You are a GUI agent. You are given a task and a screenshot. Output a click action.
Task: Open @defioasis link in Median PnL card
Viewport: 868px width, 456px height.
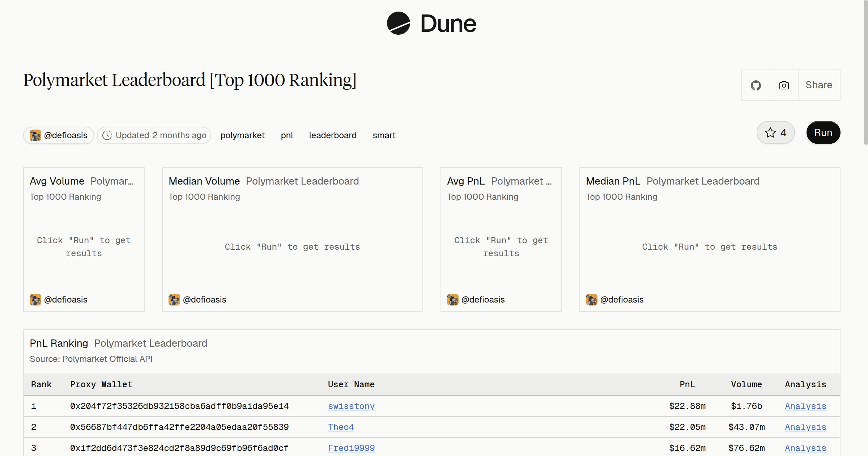622,300
